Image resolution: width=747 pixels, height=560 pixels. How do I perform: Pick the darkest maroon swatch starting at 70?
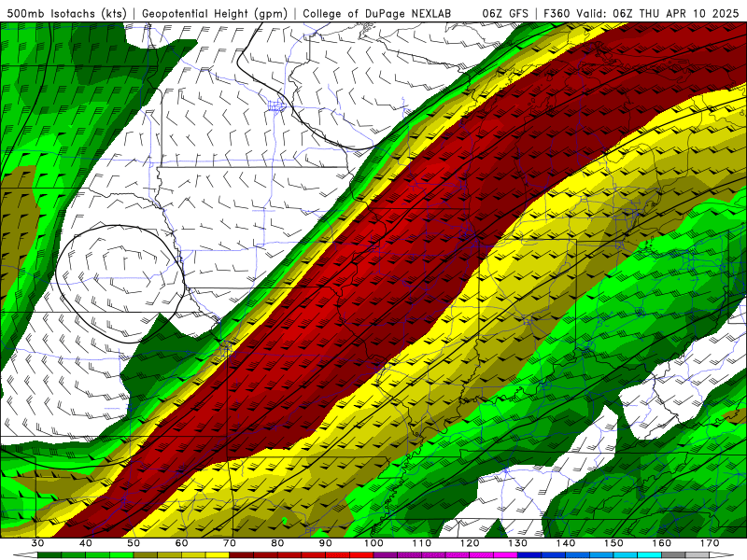(x=242, y=555)
